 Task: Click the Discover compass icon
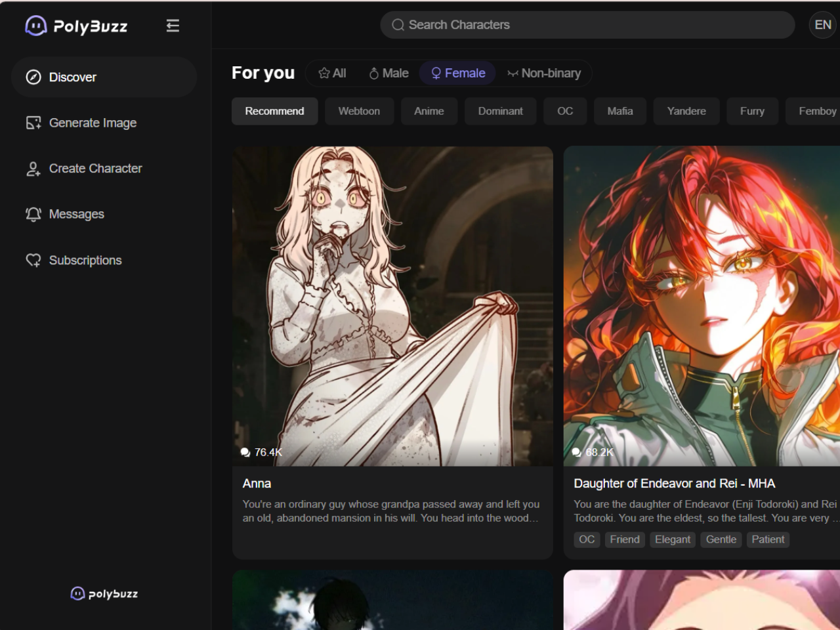33,77
